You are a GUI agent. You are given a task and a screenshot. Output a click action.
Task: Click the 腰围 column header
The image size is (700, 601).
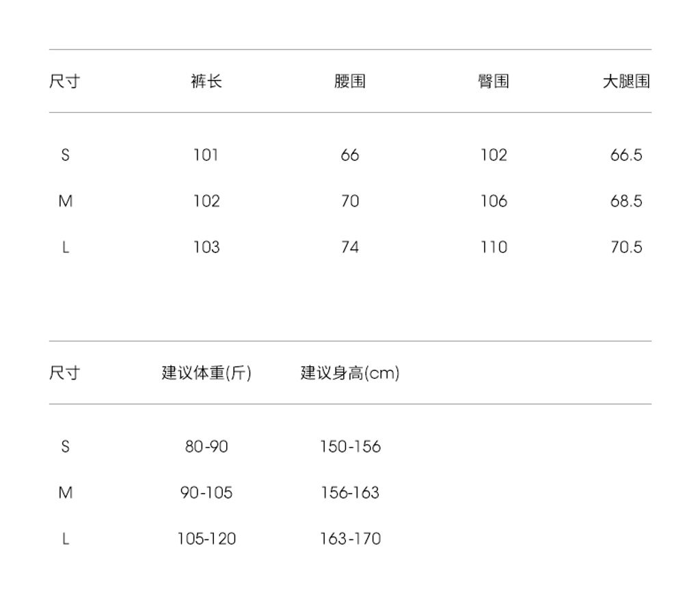pyautogui.click(x=350, y=81)
